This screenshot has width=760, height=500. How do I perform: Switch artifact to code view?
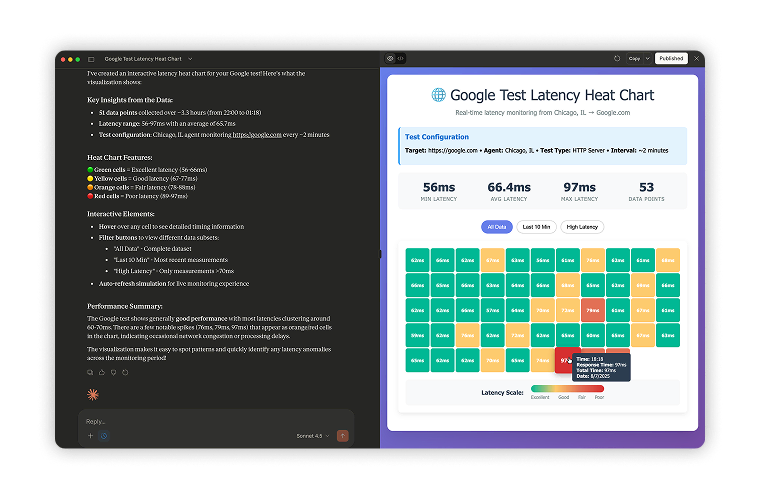click(401, 59)
